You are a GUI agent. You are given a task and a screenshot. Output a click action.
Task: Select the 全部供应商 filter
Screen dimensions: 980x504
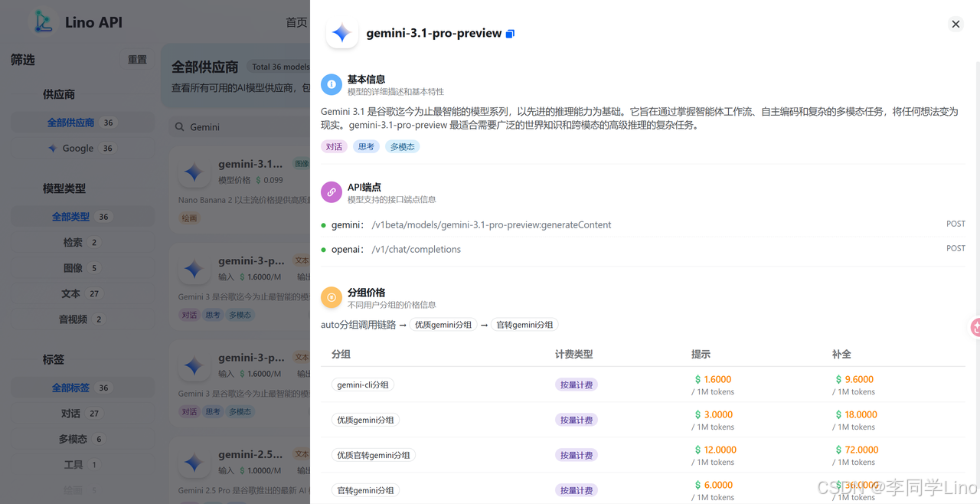click(x=81, y=123)
